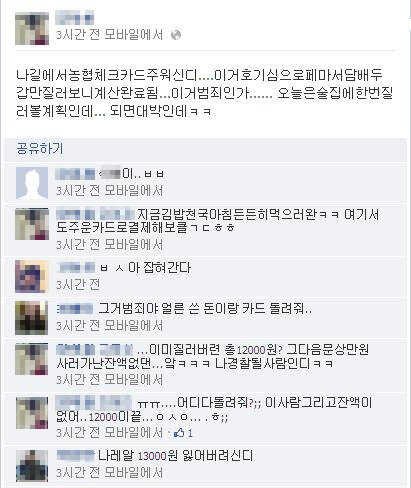Click the timestamp under the 김밥천국 comment
The image size is (411, 488).
tap(109, 245)
